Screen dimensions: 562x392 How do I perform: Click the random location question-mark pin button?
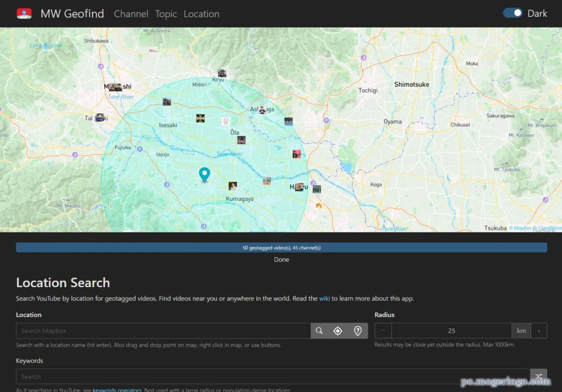point(358,331)
